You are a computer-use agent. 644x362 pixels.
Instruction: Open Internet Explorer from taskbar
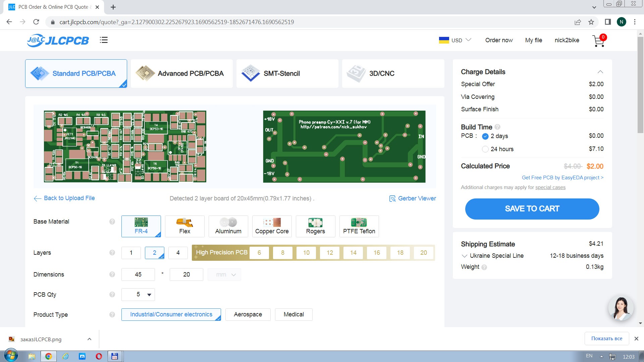pyautogui.click(x=65, y=356)
